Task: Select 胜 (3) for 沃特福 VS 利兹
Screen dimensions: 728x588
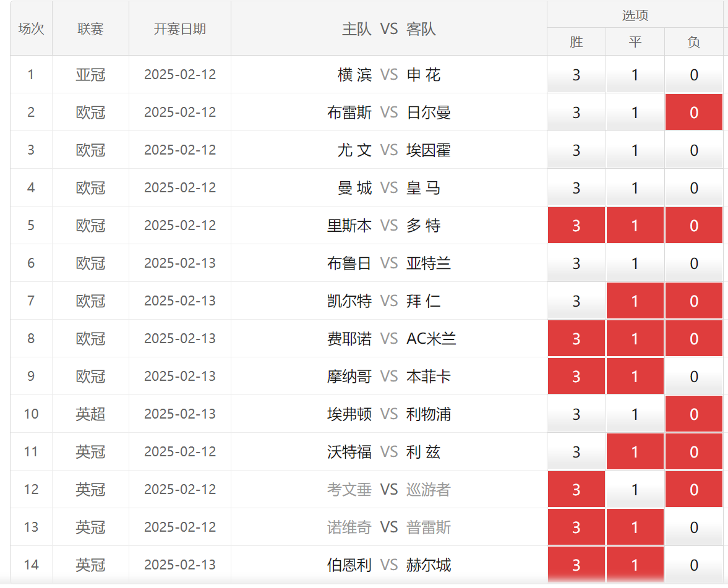Action: pos(576,451)
